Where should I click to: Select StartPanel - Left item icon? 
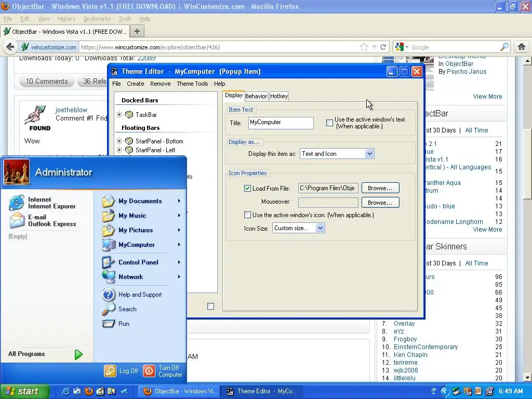point(129,150)
